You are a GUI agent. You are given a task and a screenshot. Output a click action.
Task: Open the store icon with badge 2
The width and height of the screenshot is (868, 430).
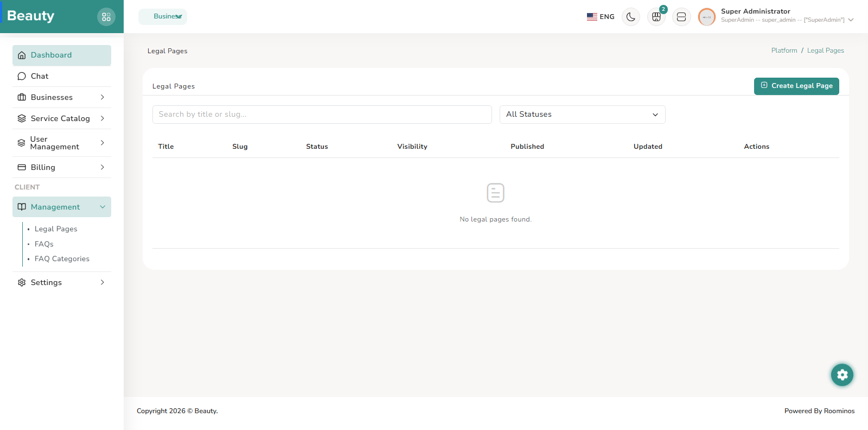[656, 17]
